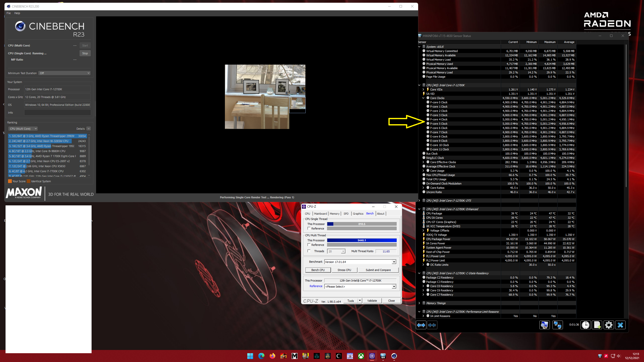Click Cinebench render preview image

click(265, 97)
